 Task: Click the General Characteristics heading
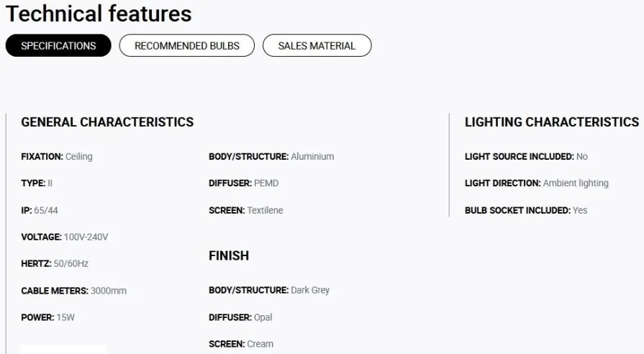point(107,122)
